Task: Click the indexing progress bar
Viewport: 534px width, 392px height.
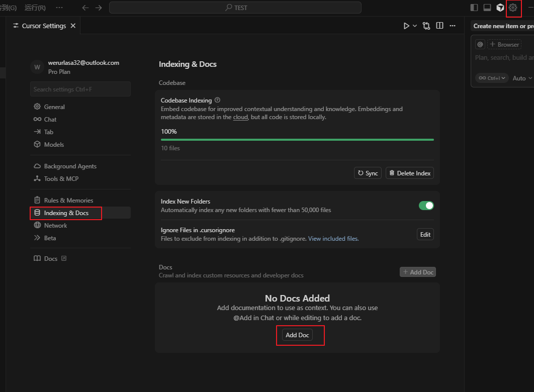Action: click(297, 140)
